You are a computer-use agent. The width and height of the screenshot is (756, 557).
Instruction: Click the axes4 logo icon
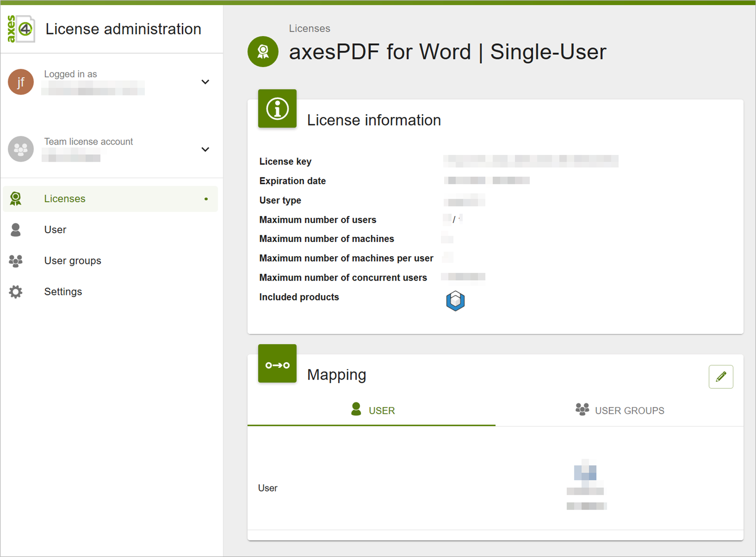(x=21, y=29)
